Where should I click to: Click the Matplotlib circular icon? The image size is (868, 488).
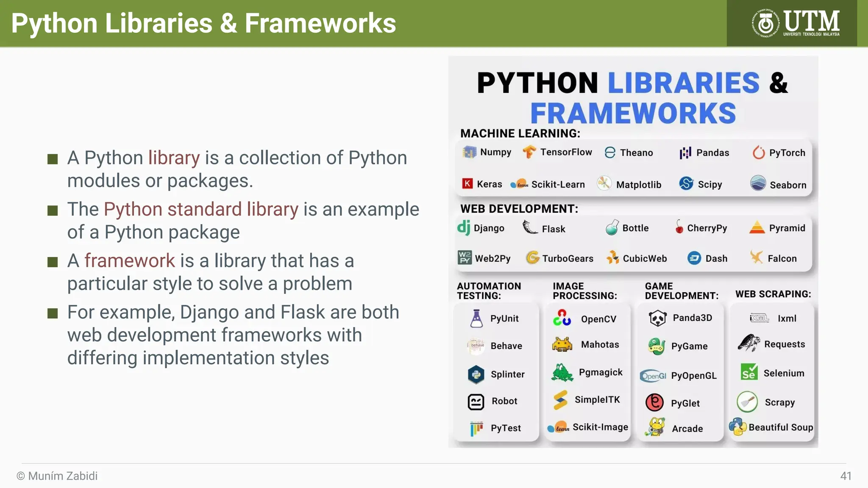[604, 183]
